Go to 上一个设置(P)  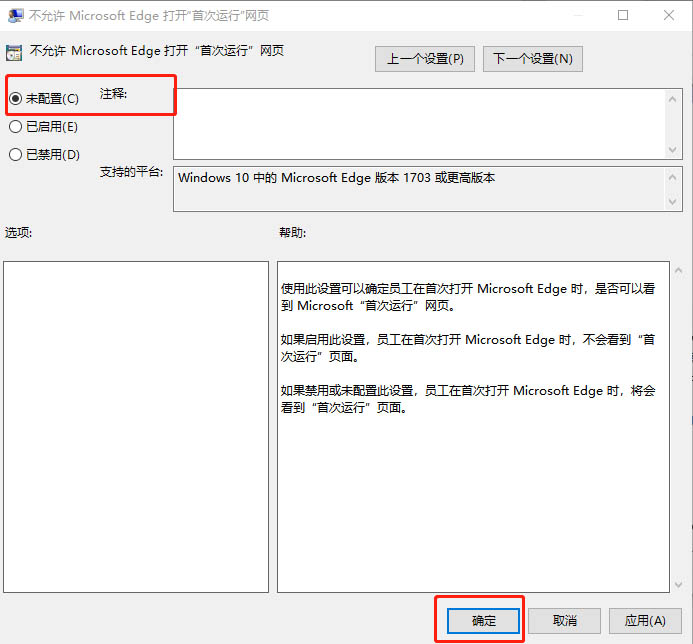point(425,59)
